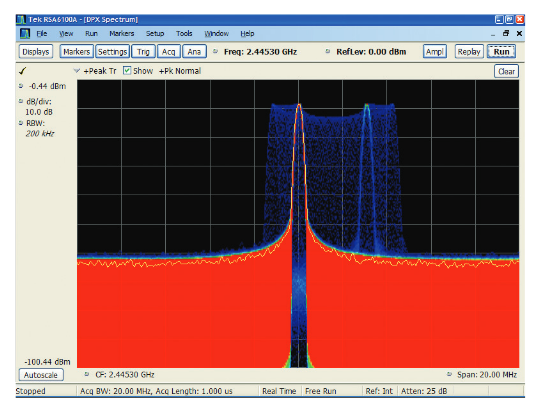The height and width of the screenshot is (408, 537).
Task: Open the Markers menu
Action: (x=122, y=34)
